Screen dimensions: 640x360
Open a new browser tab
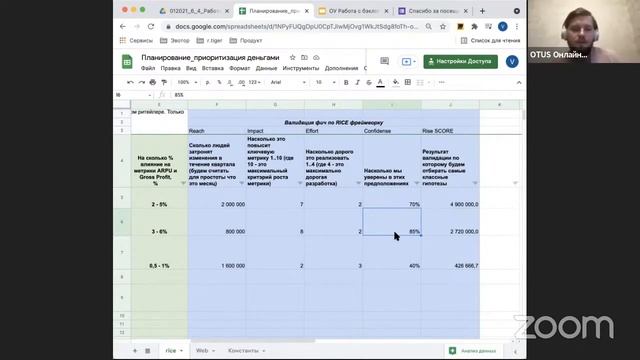click(482, 11)
